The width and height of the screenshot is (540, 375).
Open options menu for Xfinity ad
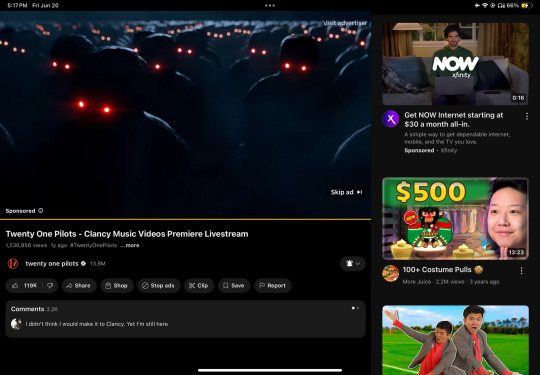click(527, 116)
